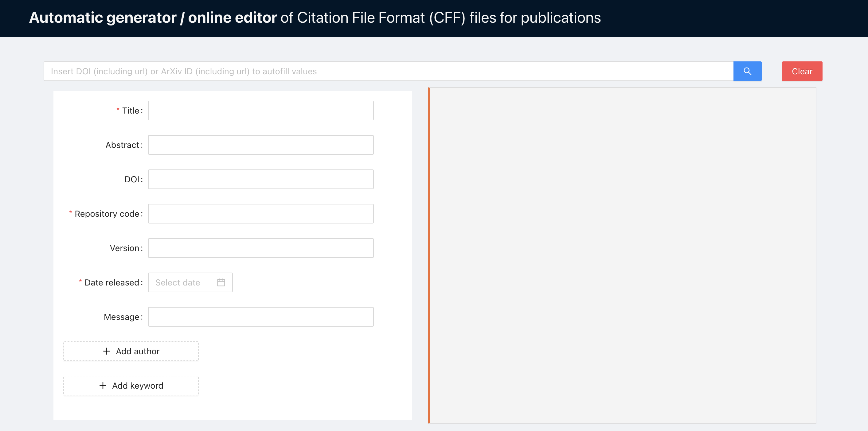Image resolution: width=868 pixels, height=431 pixels.
Task: Click the Date released label
Action: point(112,282)
